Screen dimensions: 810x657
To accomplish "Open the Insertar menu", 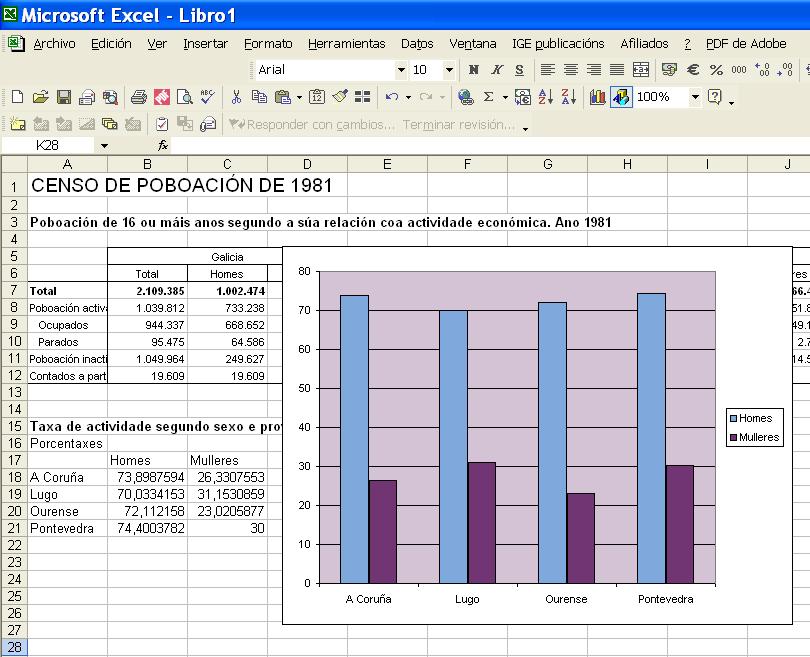I will click(x=206, y=44).
